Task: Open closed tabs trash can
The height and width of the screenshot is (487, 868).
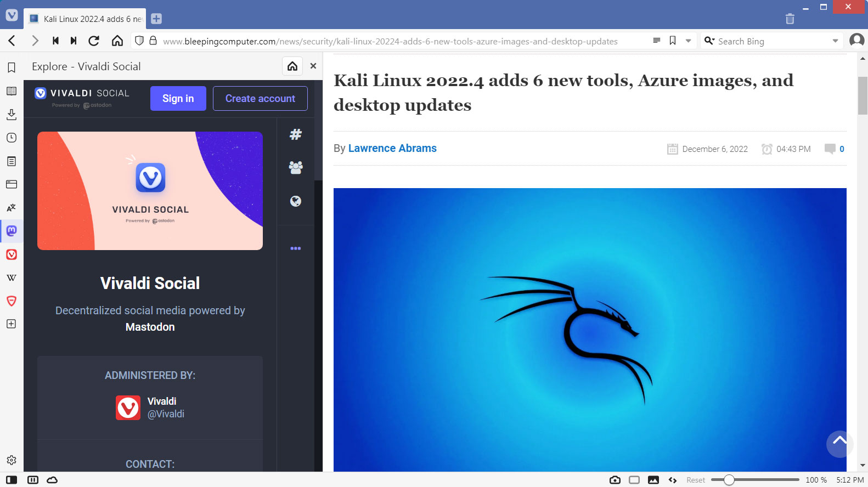Action: (x=790, y=19)
